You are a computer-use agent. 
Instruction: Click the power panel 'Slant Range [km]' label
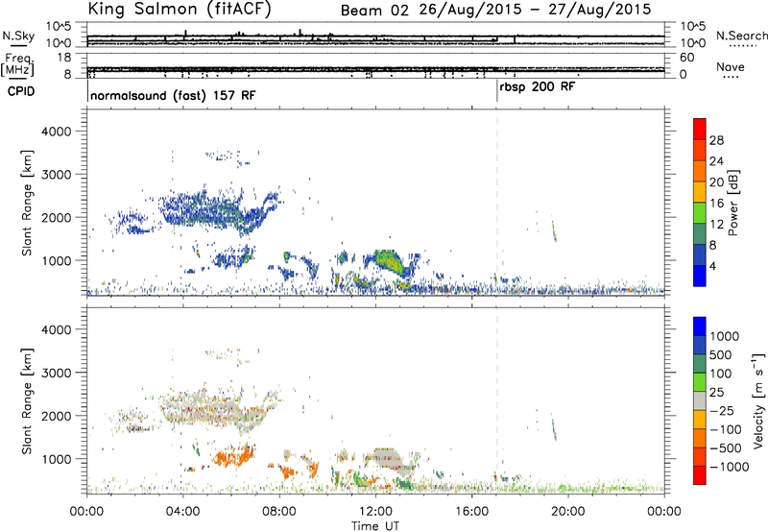[x=27, y=203]
